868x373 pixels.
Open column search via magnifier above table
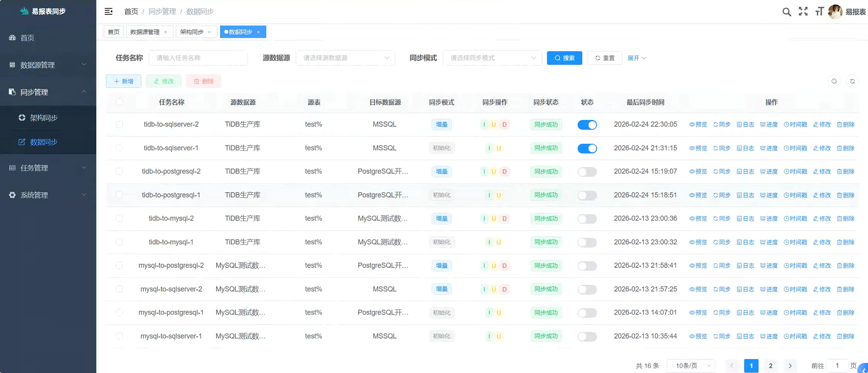tap(834, 81)
